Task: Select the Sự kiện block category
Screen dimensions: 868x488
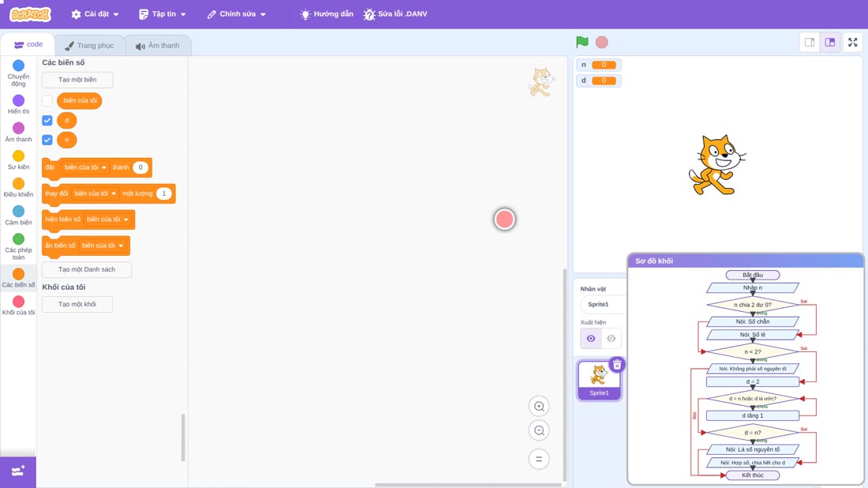Action: (18, 160)
